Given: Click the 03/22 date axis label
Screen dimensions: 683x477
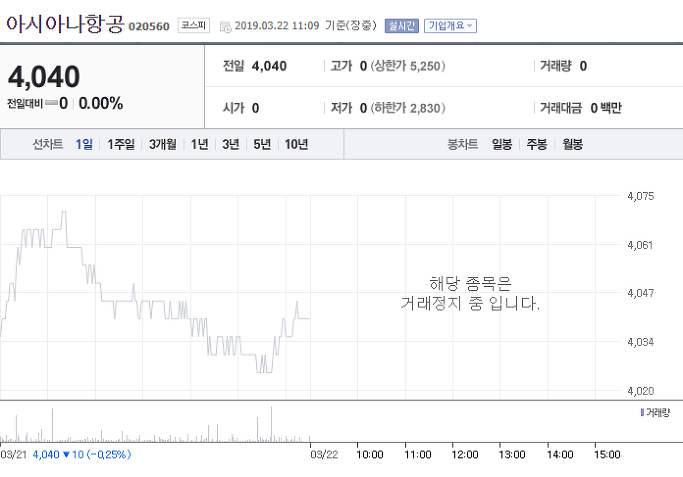Looking at the screenshot, I should pyautogui.click(x=324, y=454).
